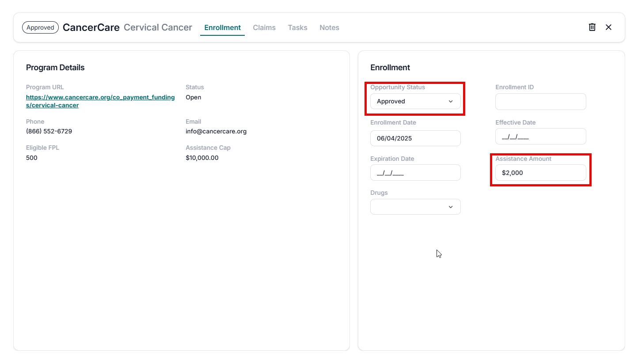This screenshot has height=364, width=638.
Task: Click the (866) 552-6729 phone number
Action: coord(49,131)
